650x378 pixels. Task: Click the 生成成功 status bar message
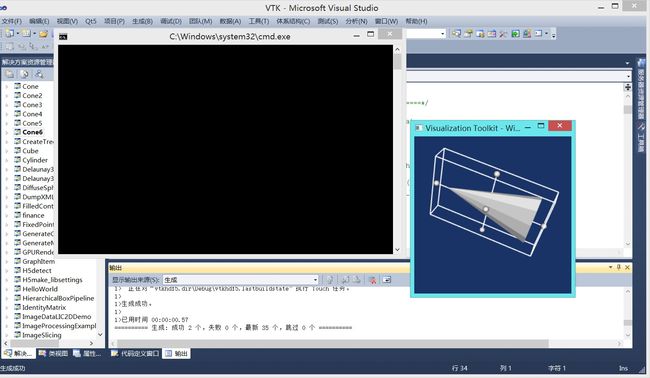(13, 368)
